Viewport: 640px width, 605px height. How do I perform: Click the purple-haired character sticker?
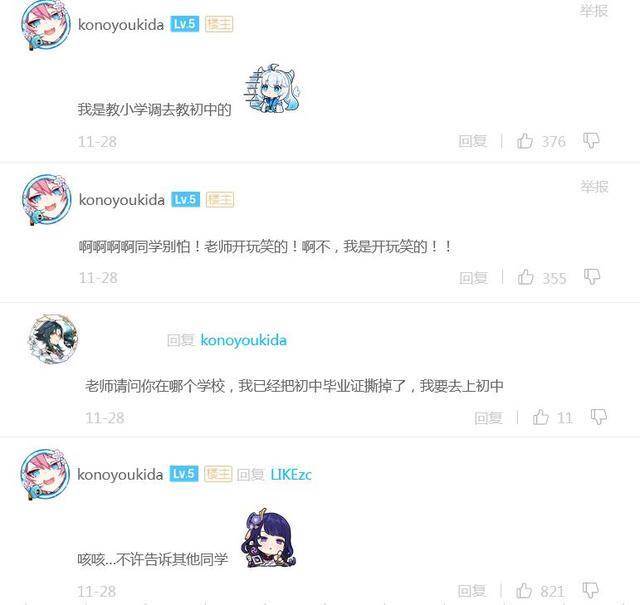pyautogui.click(x=269, y=538)
